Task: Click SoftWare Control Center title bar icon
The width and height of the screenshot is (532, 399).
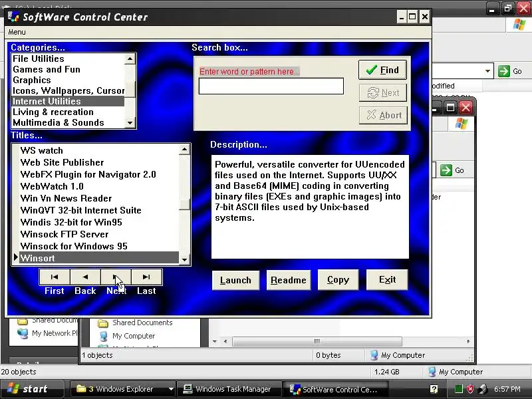Action: 13,17
